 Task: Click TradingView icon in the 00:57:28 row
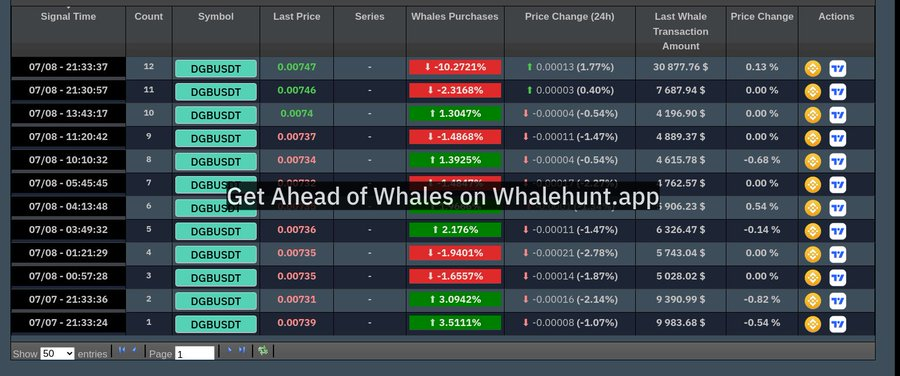point(837,278)
